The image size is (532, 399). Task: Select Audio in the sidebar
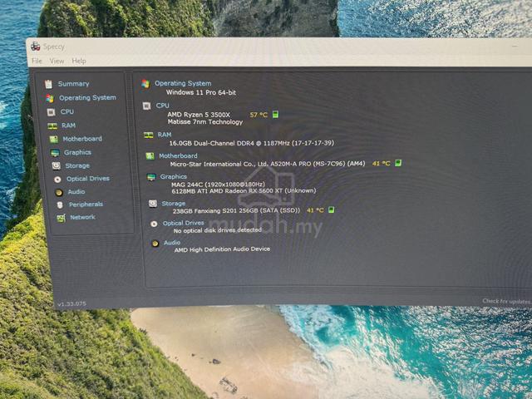click(x=76, y=192)
